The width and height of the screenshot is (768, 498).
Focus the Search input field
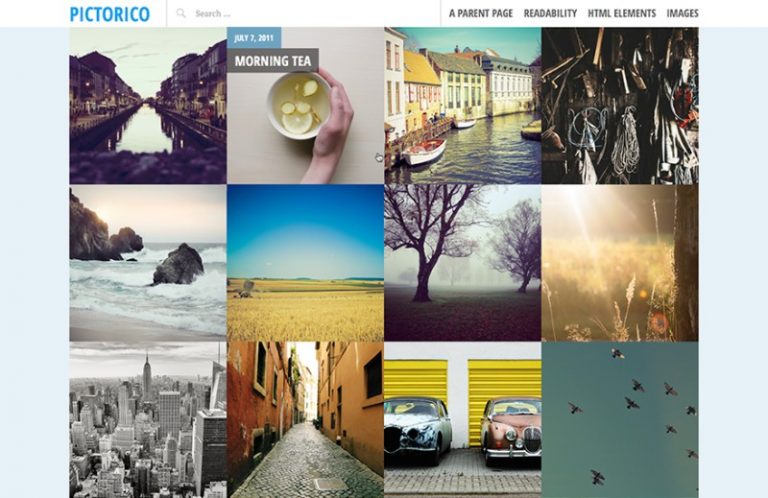(x=304, y=13)
